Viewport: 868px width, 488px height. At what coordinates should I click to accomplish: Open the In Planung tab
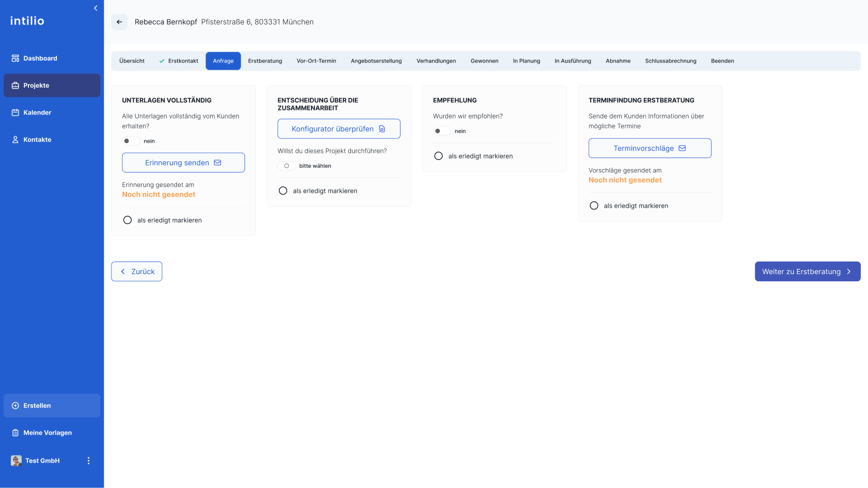pos(527,61)
